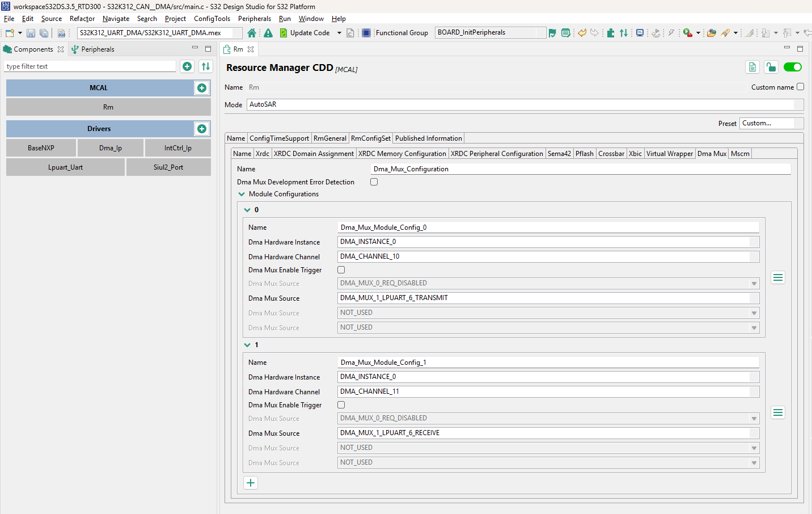Click the undo arrow in the toolbar
Viewport: 812px width, 514px height.
click(x=582, y=33)
